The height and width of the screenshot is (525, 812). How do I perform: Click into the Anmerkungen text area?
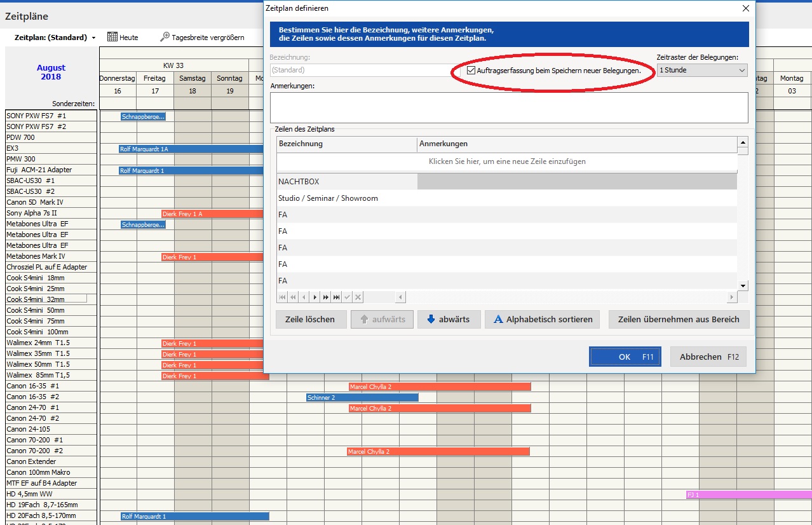(x=509, y=107)
